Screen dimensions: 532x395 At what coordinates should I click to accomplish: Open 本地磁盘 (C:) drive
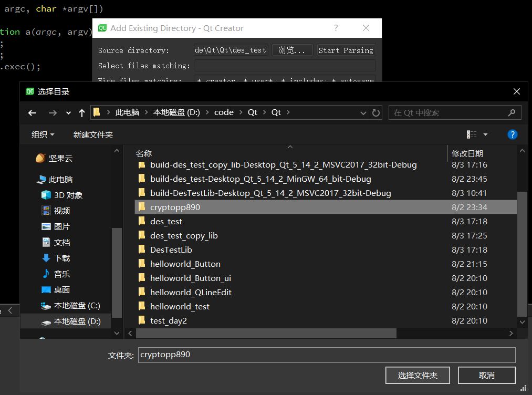(77, 305)
